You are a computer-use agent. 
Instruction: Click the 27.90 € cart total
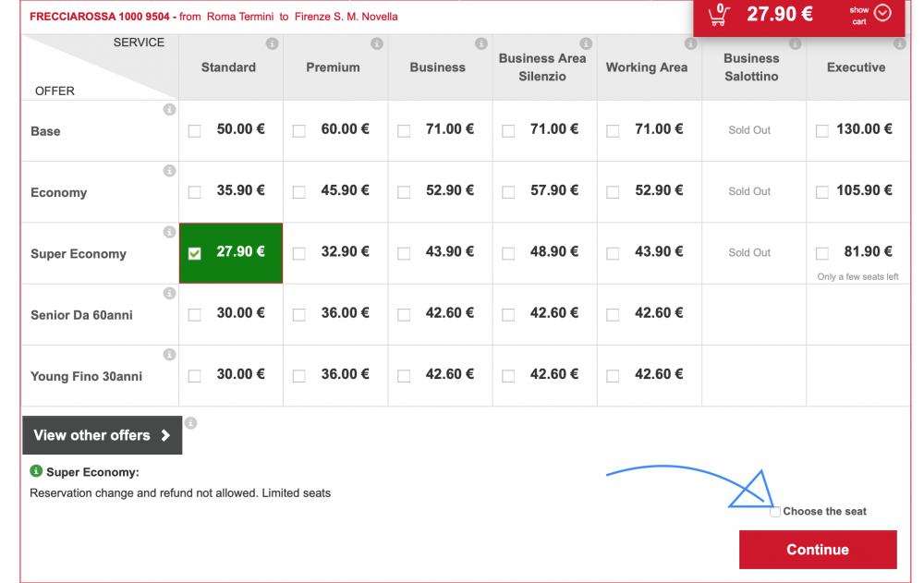[780, 14]
